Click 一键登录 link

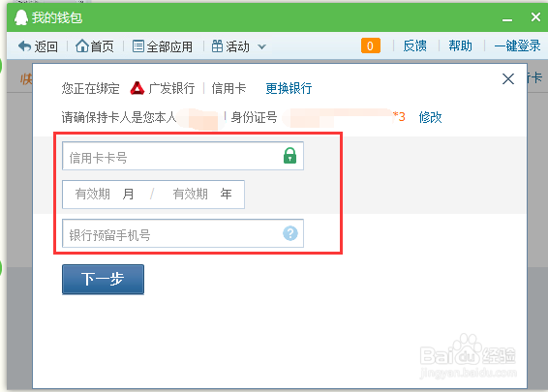[518, 45]
